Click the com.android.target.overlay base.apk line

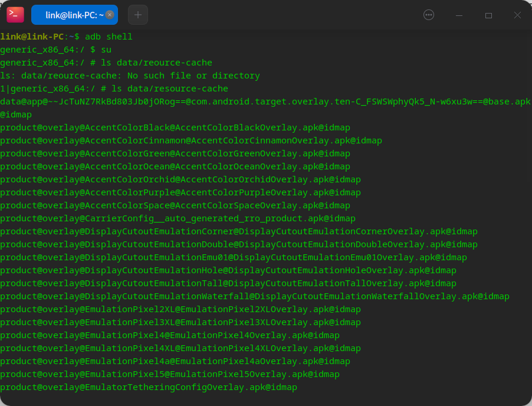coord(265,102)
